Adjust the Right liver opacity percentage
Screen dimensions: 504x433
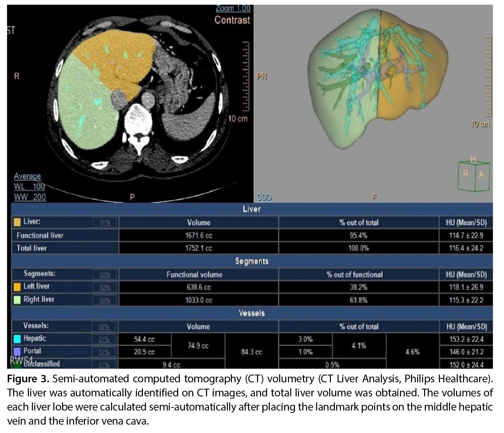point(105,300)
